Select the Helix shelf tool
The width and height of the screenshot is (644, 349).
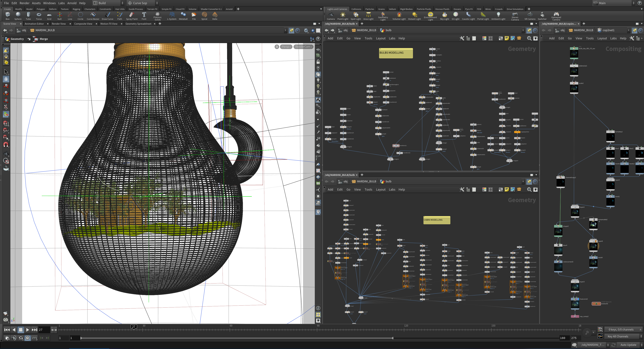tap(215, 16)
